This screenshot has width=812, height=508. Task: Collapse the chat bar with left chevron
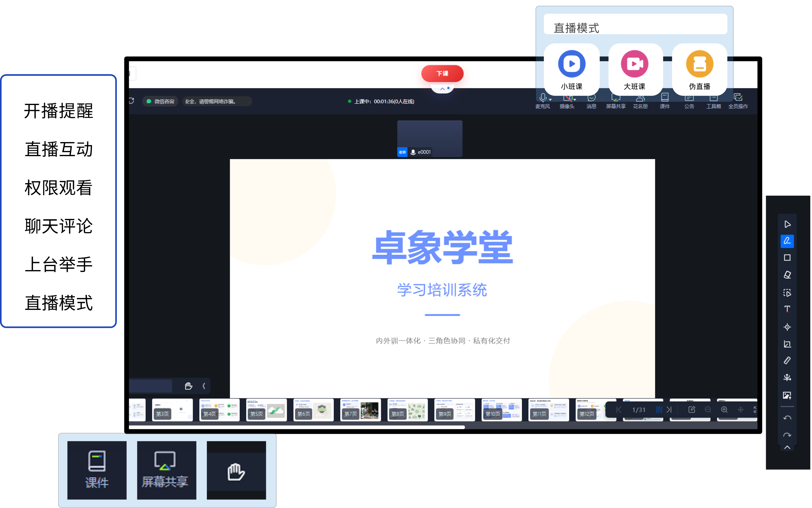204,386
